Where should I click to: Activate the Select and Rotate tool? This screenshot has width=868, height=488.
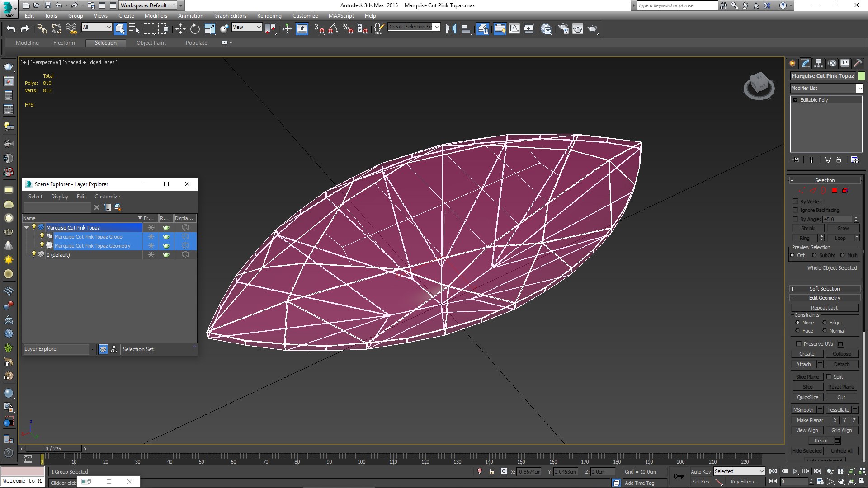195,29
